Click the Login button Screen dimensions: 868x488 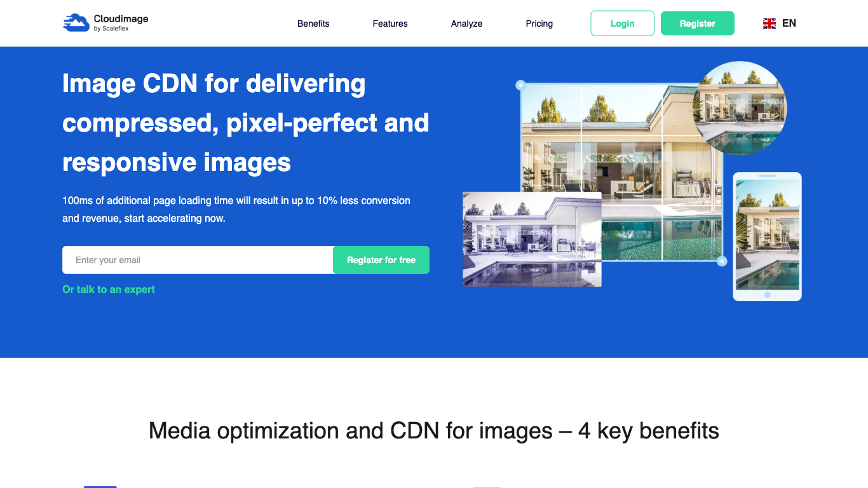622,24
